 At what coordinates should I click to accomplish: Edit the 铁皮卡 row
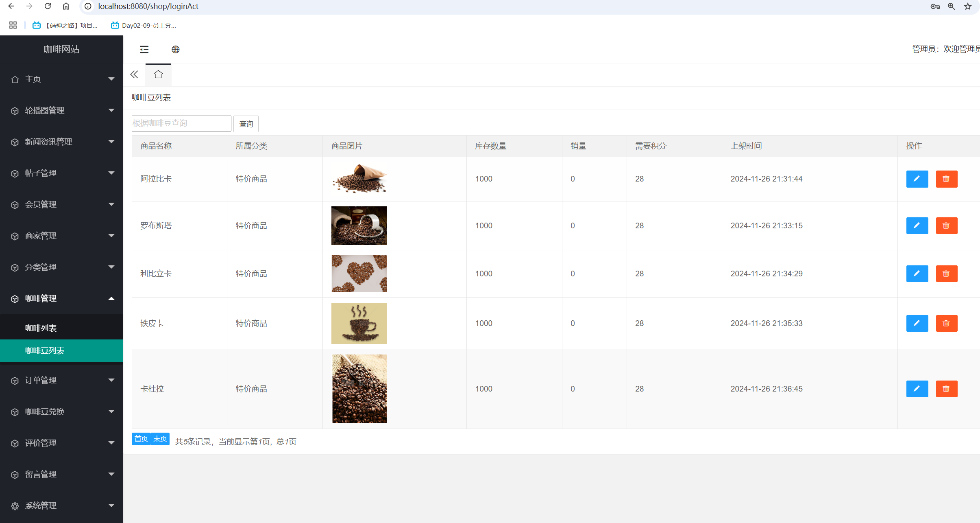click(917, 324)
